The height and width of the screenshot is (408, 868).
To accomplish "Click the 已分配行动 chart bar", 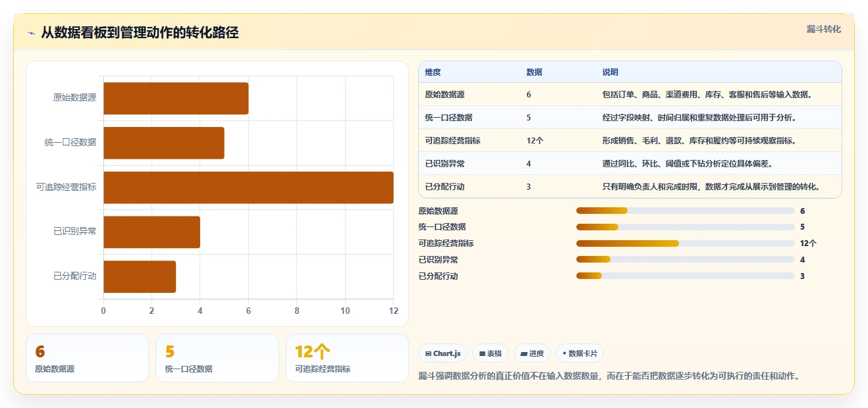I will tap(140, 276).
